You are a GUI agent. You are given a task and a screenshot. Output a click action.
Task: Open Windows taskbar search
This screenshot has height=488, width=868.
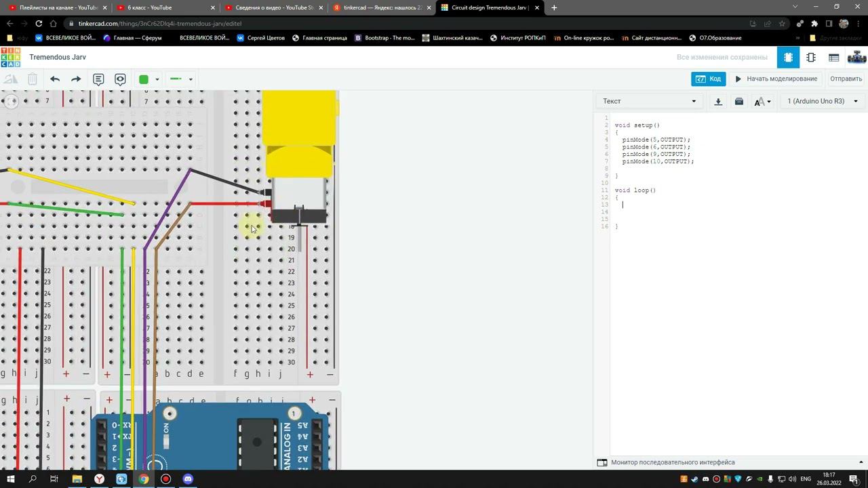pyautogui.click(x=32, y=479)
